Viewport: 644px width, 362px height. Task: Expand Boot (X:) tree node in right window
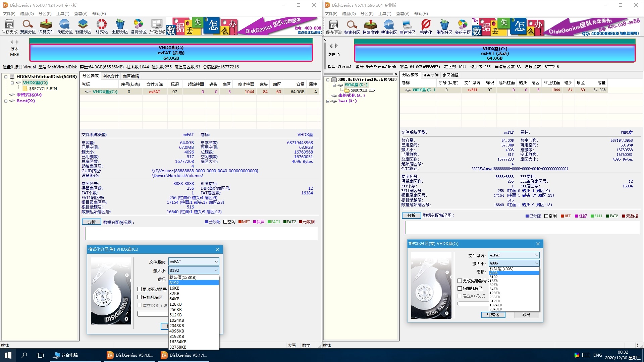click(x=328, y=101)
